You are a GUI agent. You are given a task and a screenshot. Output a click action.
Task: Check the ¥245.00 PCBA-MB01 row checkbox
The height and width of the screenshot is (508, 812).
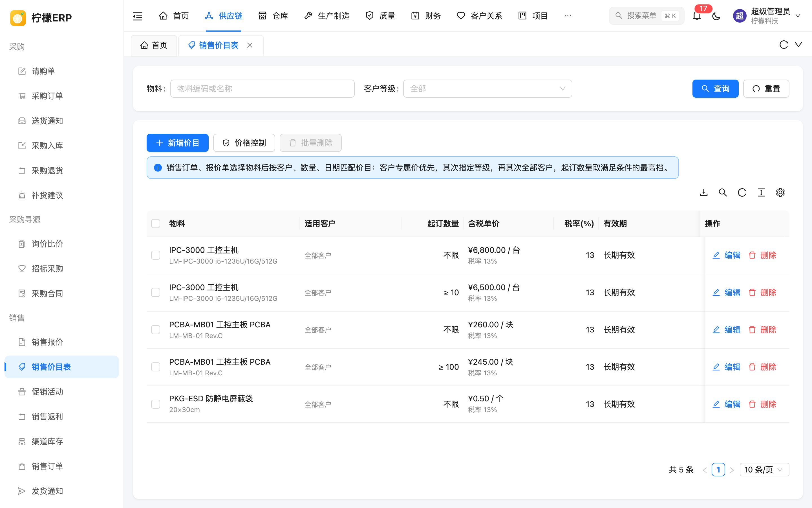click(x=156, y=367)
